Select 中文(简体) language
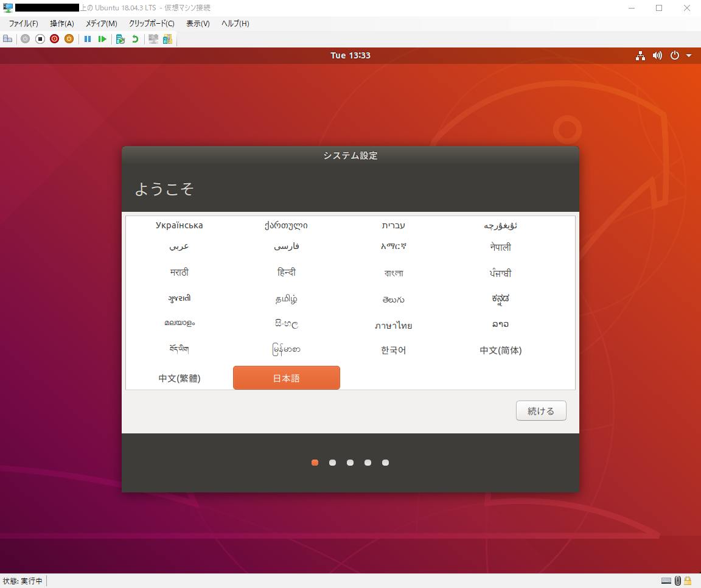701x588 pixels. (x=501, y=350)
